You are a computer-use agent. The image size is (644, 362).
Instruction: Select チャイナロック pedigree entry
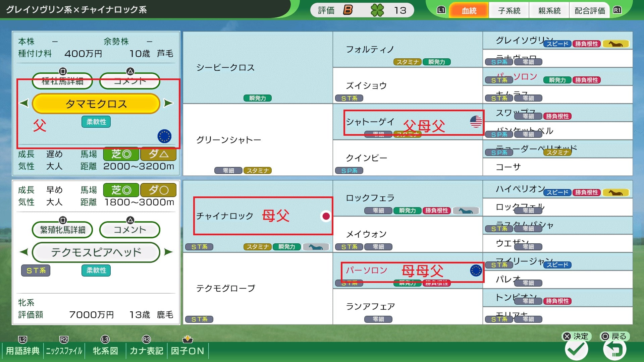[x=258, y=216]
